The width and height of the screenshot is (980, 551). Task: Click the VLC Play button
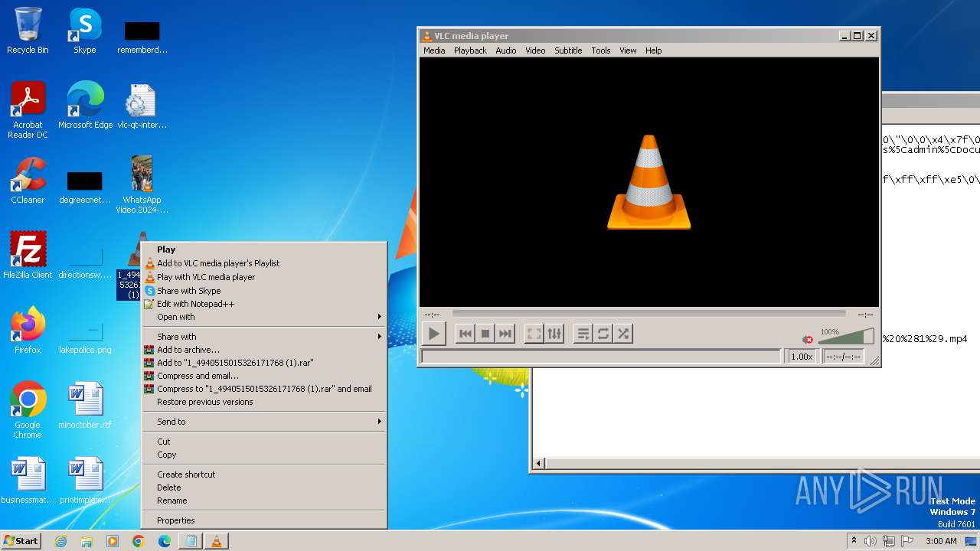pyautogui.click(x=434, y=334)
